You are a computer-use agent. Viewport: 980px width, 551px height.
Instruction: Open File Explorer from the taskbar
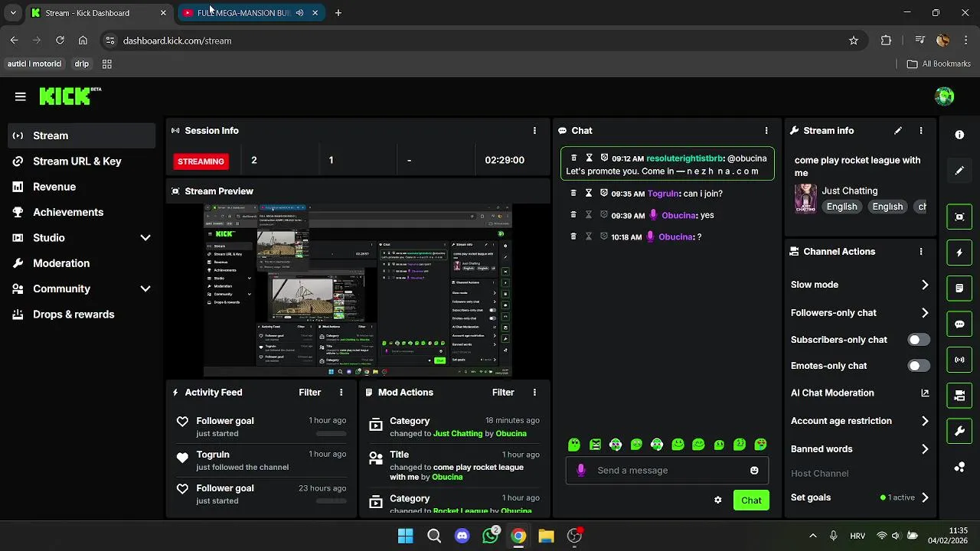546,536
